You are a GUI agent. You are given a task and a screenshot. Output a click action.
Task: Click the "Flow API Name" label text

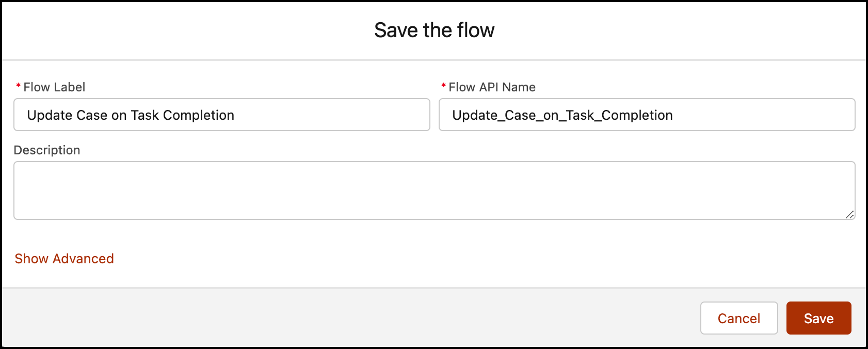[492, 87]
